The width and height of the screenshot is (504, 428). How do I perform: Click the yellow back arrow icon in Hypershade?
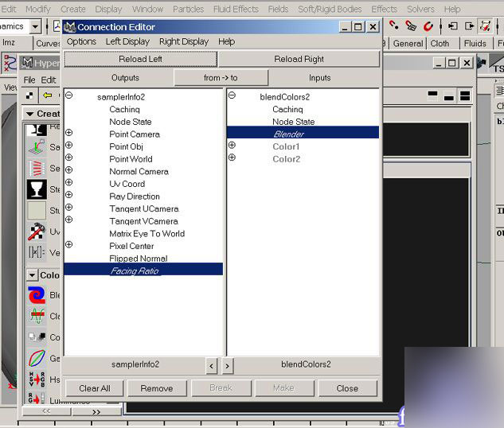click(48, 95)
